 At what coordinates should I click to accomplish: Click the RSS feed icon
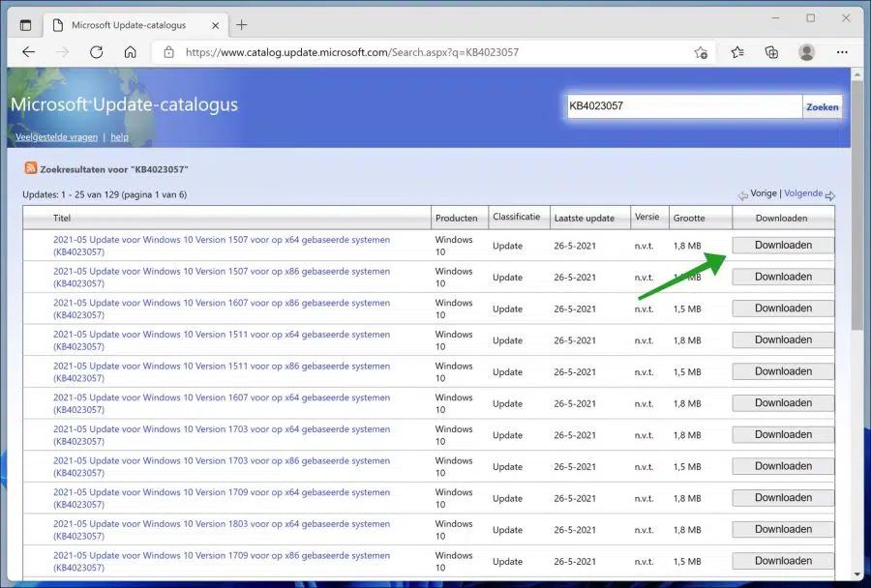click(31, 167)
